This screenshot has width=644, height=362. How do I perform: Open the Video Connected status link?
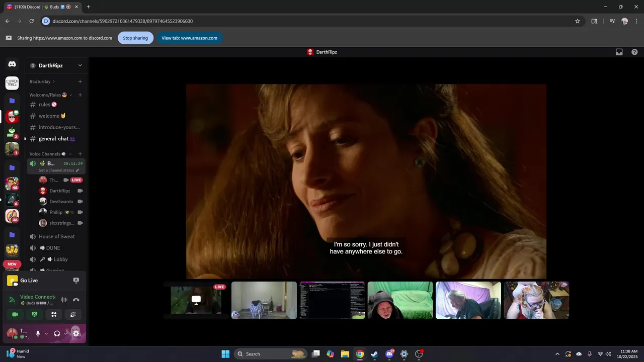pyautogui.click(x=38, y=297)
